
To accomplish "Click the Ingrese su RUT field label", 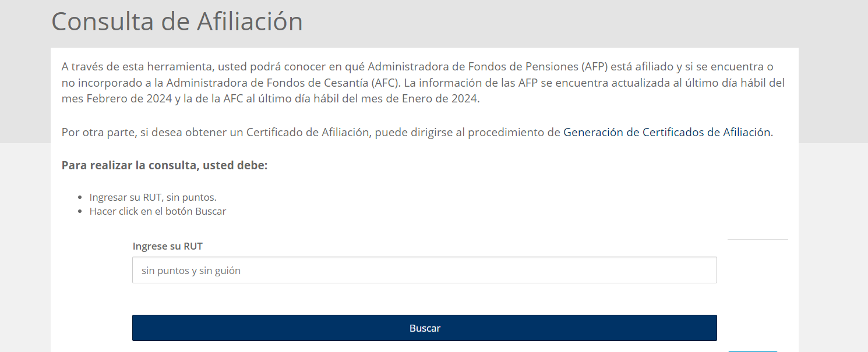I will point(168,246).
